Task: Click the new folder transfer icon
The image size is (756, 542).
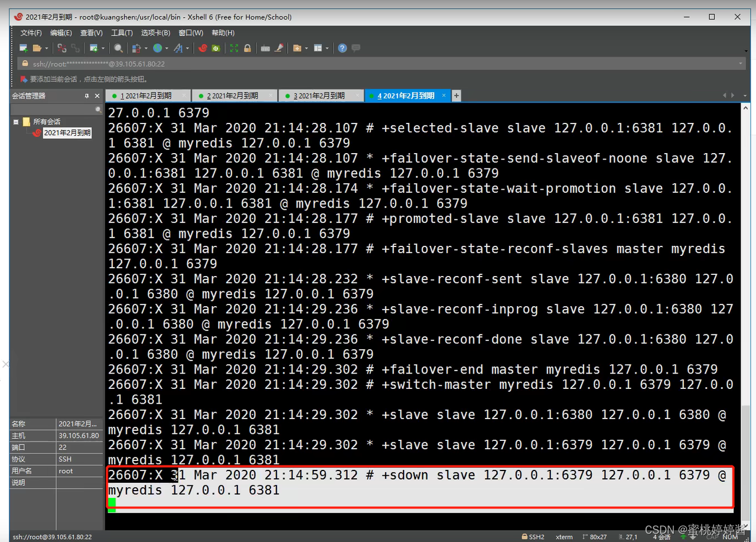Action: click(297, 48)
